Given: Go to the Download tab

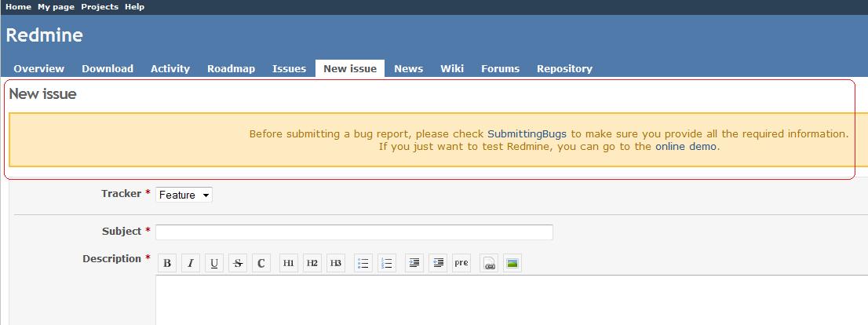Looking at the screenshot, I should pos(108,68).
